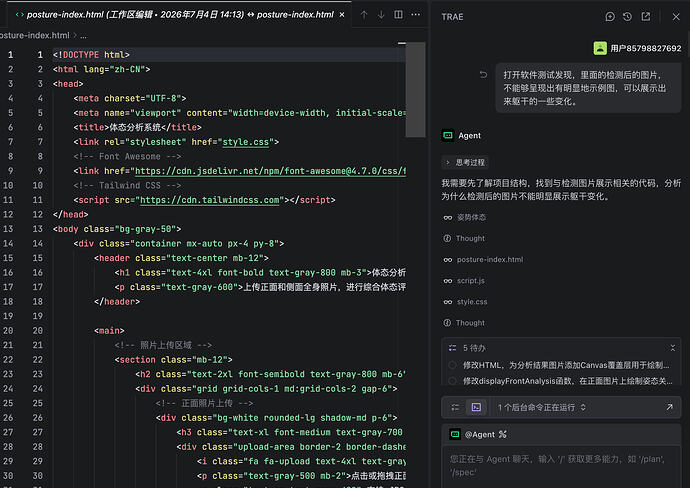Viewport: 690px width, 488px height.
Task: Open the cdn.tailwindcss.com link
Action: tap(209, 200)
